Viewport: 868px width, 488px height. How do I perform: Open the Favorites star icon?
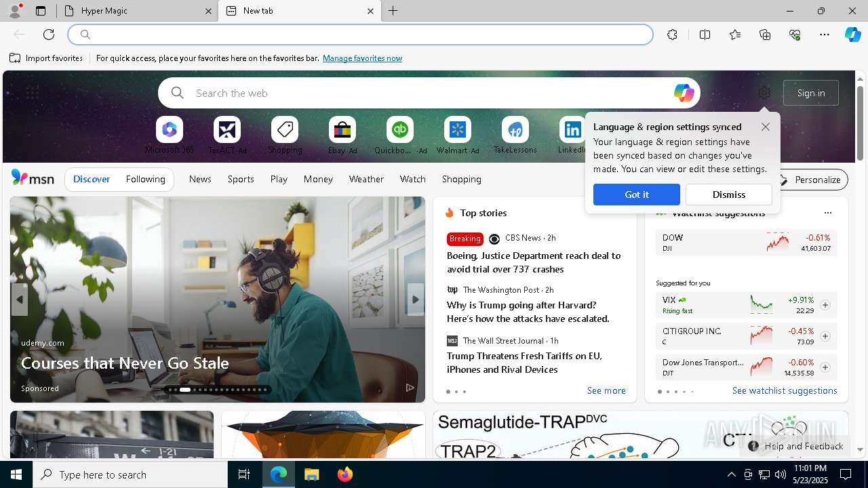(x=735, y=35)
